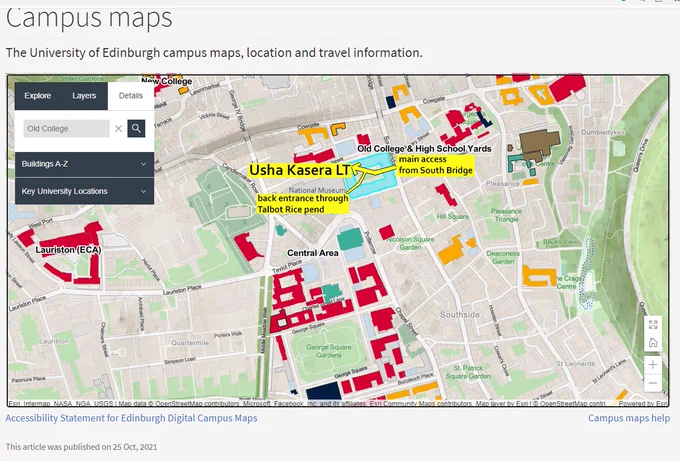Screen dimensions: 680x461
Task: Click the Deaconess Garden label
Action: [x=503, y=258]
